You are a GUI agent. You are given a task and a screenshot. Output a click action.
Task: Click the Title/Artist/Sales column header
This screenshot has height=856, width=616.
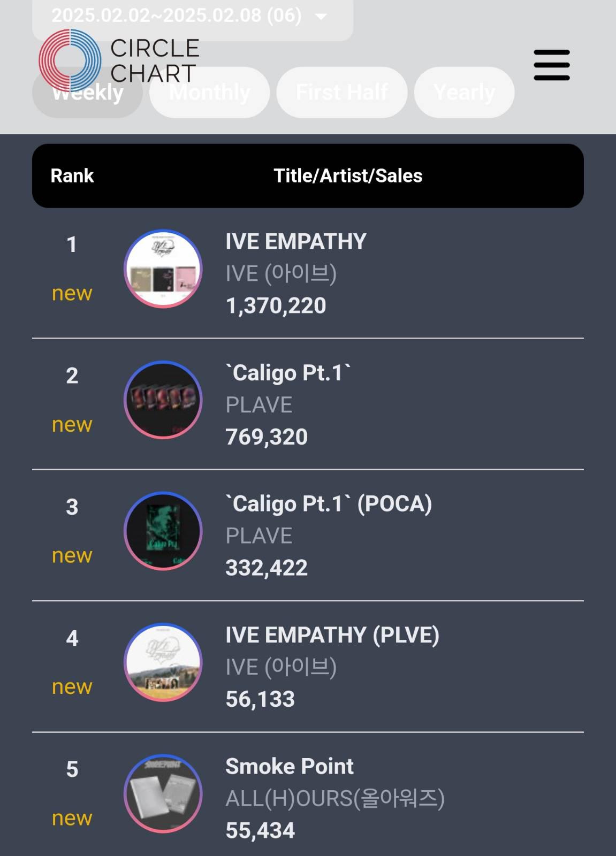(x=348, y=175)
